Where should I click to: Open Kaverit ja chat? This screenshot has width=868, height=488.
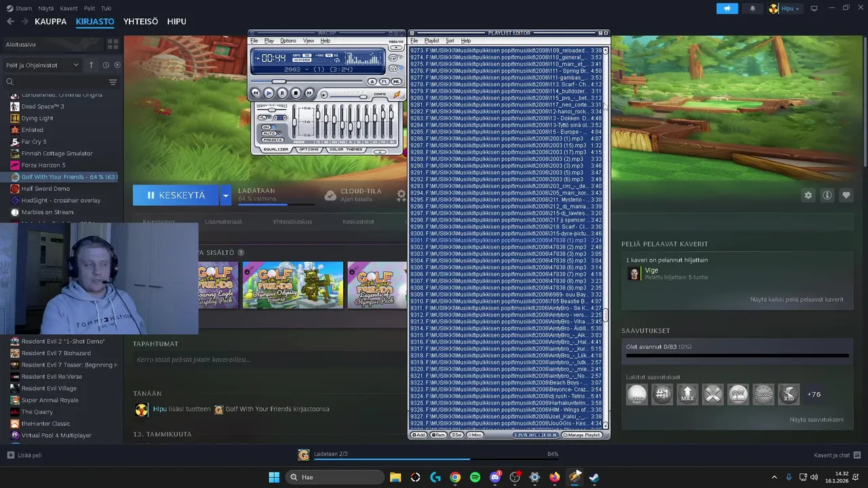[837, 455]
